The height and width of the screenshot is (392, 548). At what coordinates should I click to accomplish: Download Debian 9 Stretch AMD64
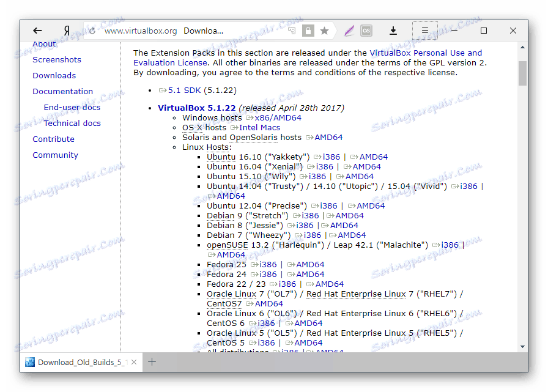tap(349, 215)
